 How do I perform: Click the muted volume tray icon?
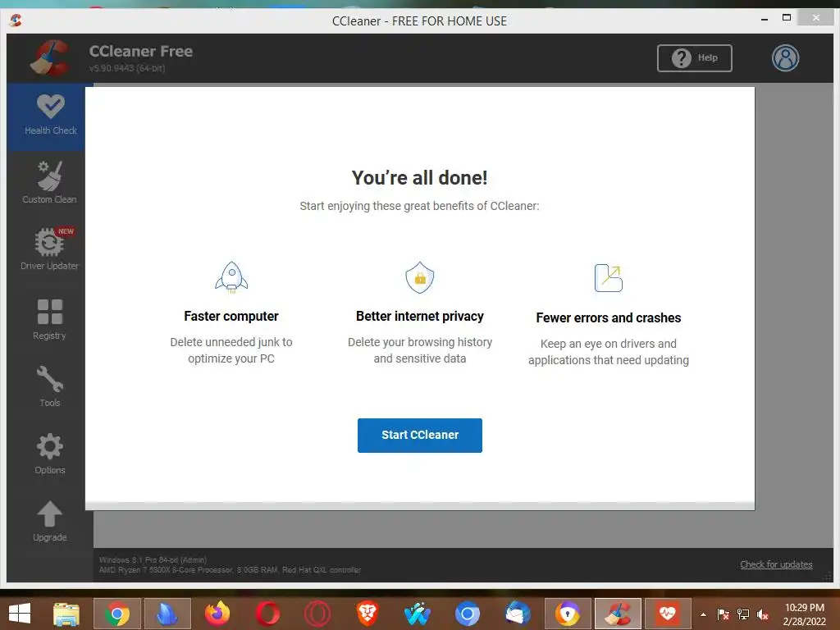click(763, 614)
